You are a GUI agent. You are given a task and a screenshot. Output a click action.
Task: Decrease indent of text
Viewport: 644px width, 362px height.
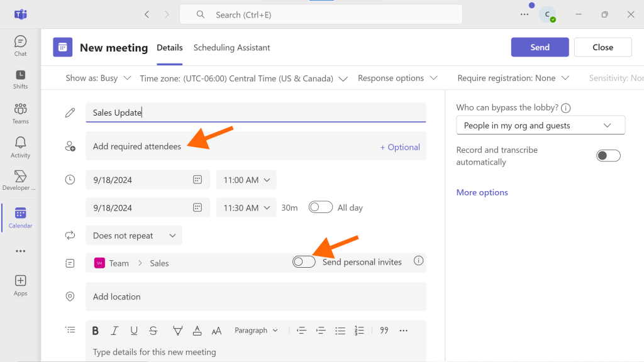301,331
